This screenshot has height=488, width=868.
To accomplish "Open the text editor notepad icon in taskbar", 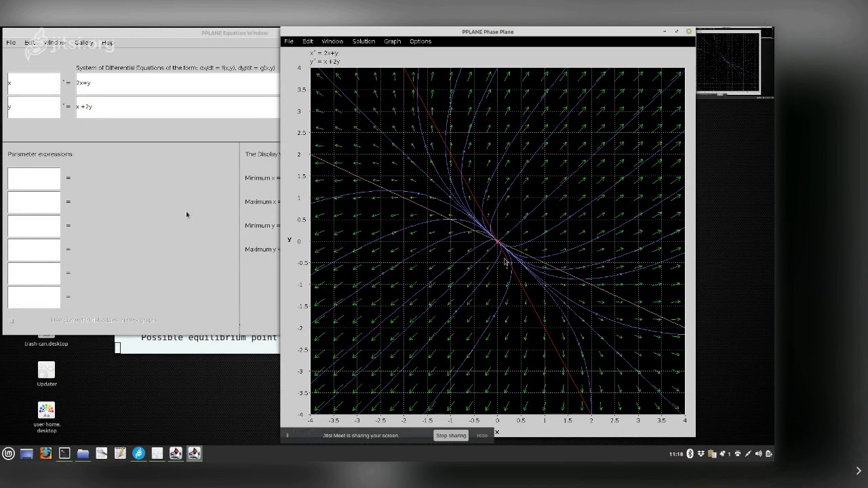I will pos(120,453).
